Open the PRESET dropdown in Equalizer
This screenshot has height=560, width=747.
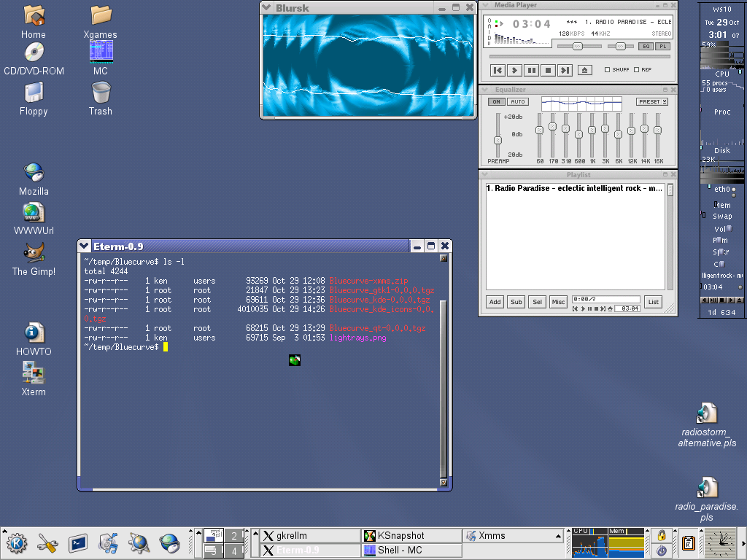click(x=652, y=102)
